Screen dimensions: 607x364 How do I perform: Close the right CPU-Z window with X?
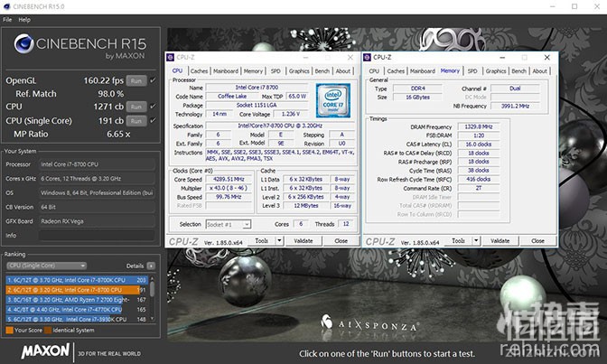pos(547,57)
